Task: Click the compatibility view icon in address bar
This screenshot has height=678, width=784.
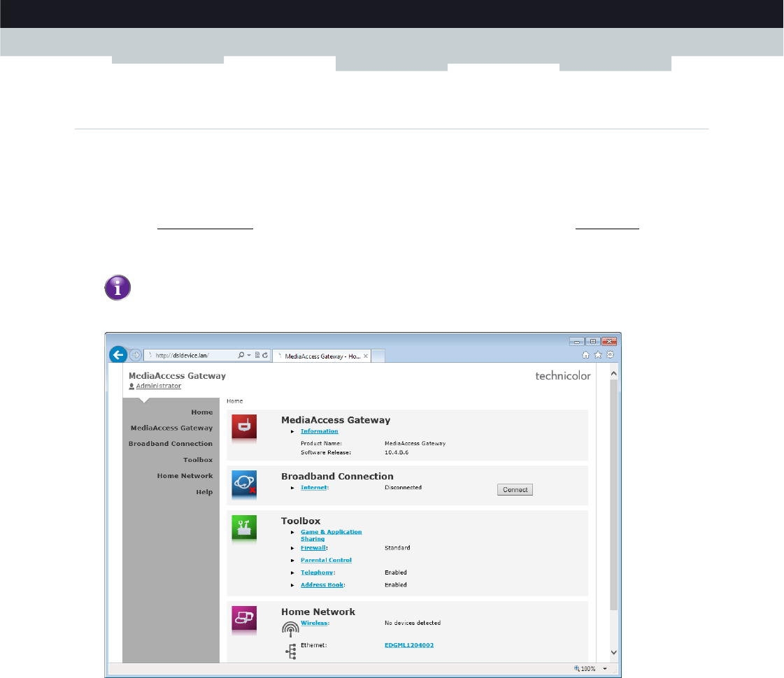Action: [257, 355]
